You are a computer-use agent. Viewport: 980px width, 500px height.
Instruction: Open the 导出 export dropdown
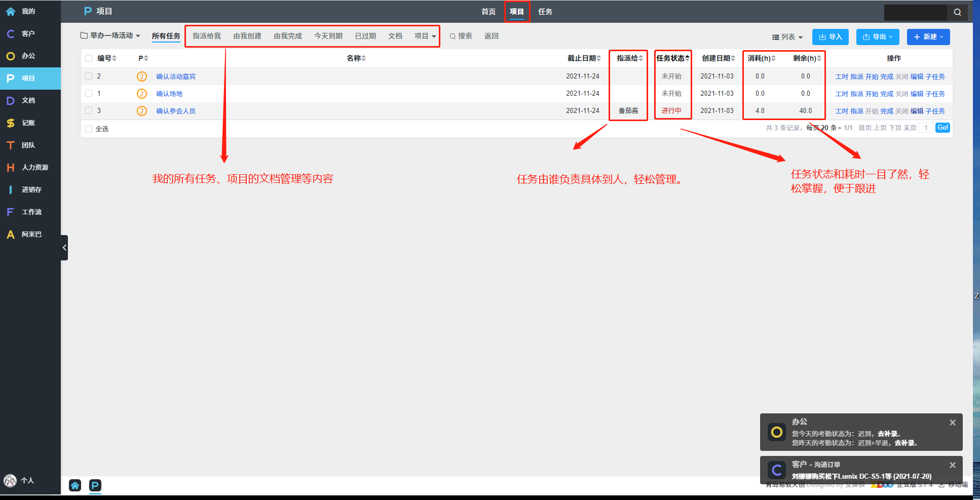click(878, 37)
